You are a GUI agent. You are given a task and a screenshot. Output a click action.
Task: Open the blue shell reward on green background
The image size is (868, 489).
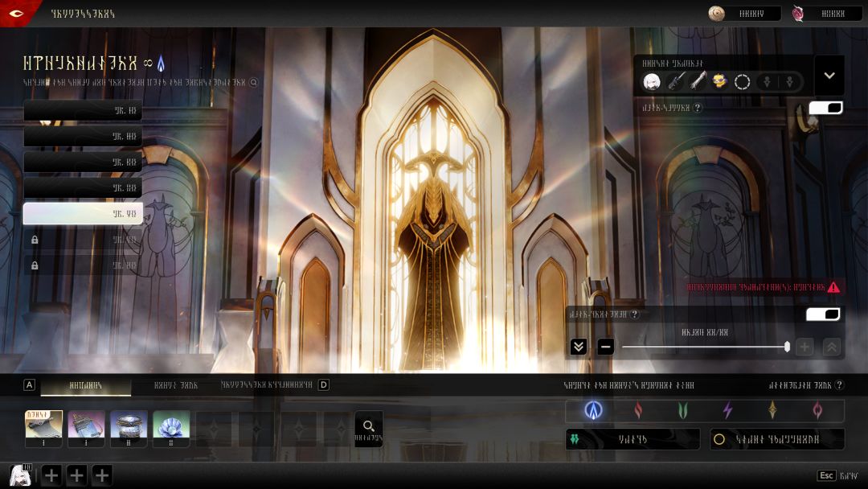171,429
